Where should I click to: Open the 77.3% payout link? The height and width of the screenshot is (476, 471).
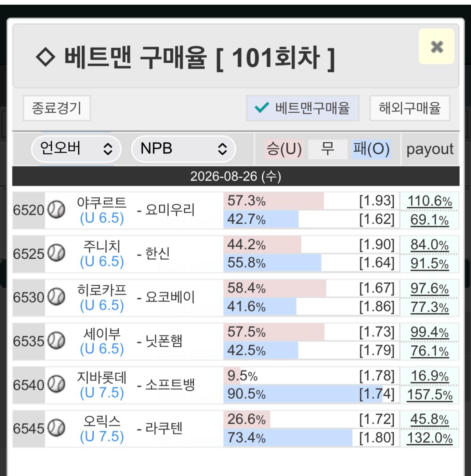point(430,307)
